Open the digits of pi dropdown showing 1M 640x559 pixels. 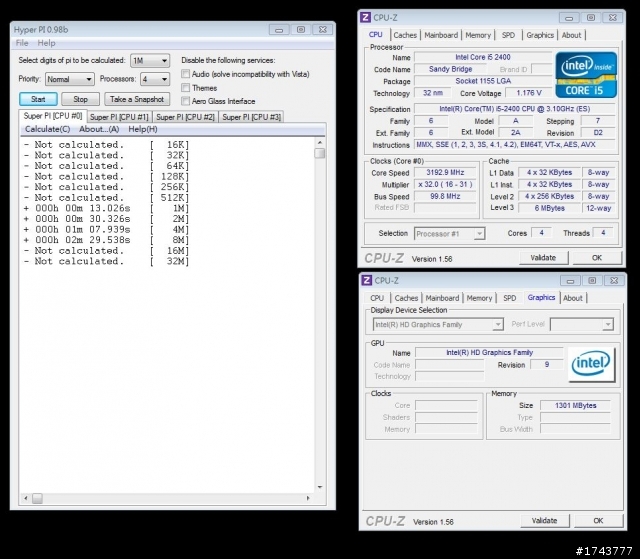[150, 60]
